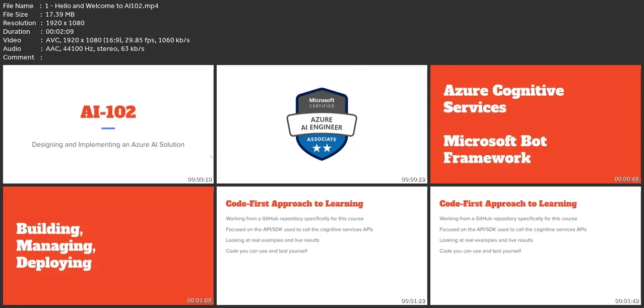Select the thumbnail stamped 00:00:49
644x308 pixels.
(x=535, y=125)
